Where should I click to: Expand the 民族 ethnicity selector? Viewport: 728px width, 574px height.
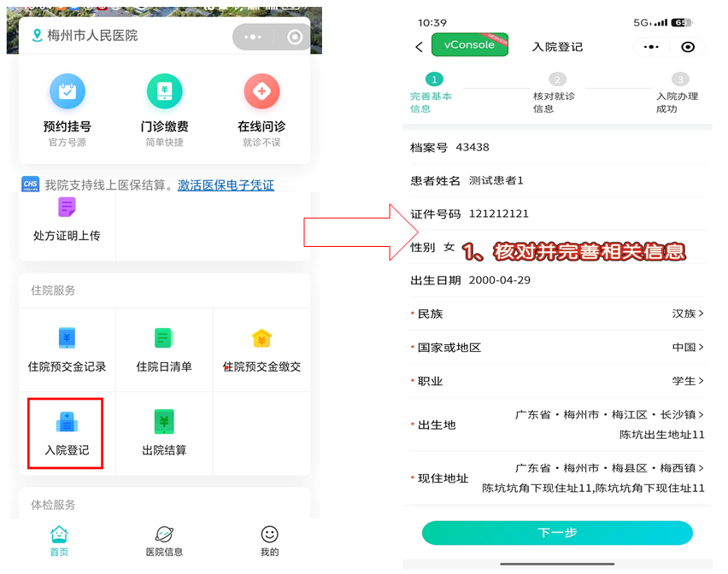point(687,313)
